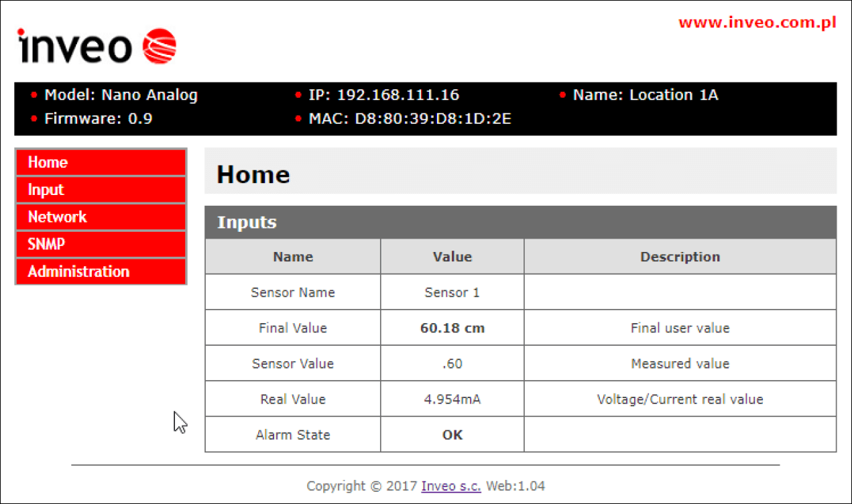
Task: Click the Inputs section header
Action: pyautogui.click(x=247, y=223)
